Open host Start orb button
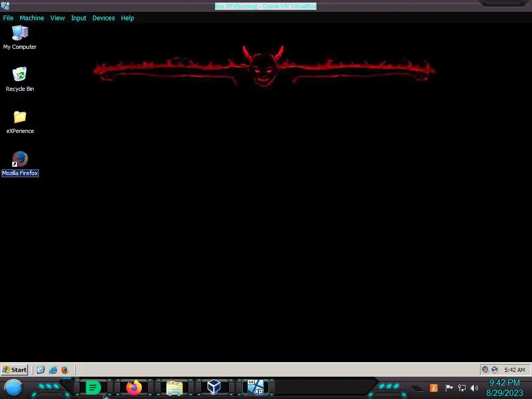This screenshot has height=399, width=532. click(x=13, y=388)
